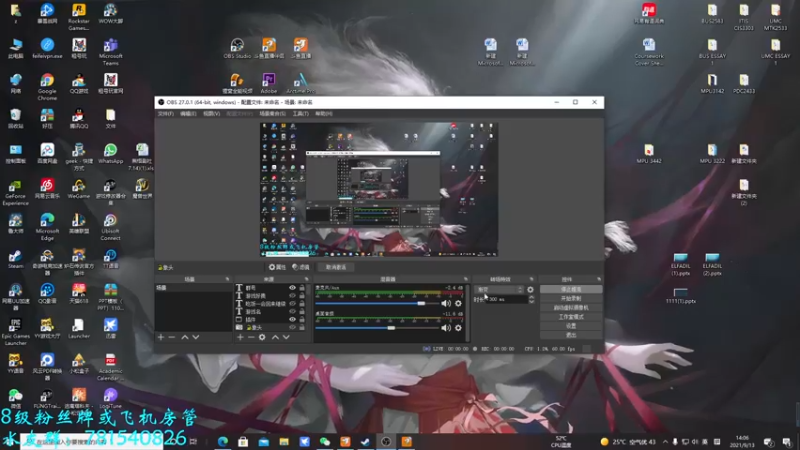This screenshot has width=800, height=450.
Task: Open source properties (属性) gear button
Action: pyautogui.click(x=277, y=267)
